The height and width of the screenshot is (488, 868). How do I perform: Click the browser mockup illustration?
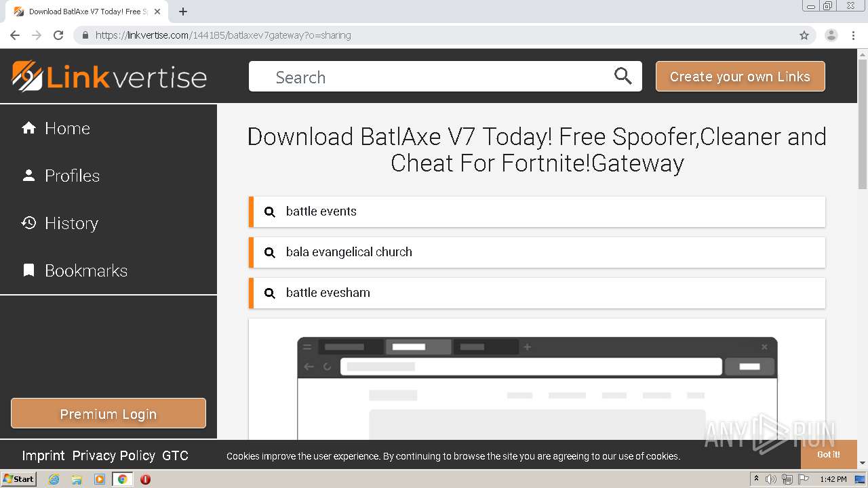537,388
